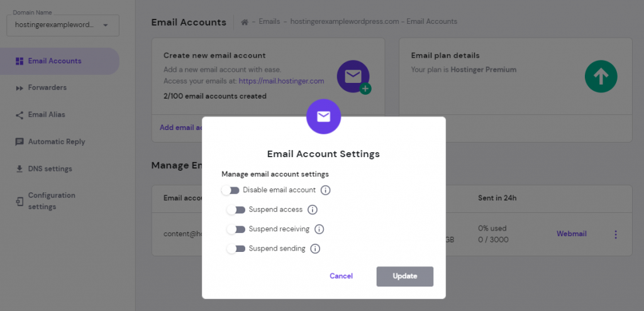Enable the Suspend access switch
This screenshot has height=311, width=644.
(x=236, y=210)
